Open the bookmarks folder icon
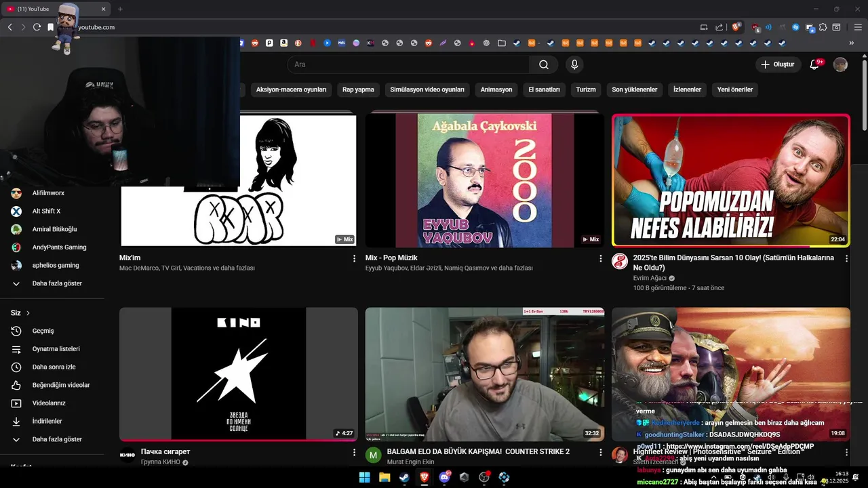This screenshot has width=868, height=488. coord(502,43)
